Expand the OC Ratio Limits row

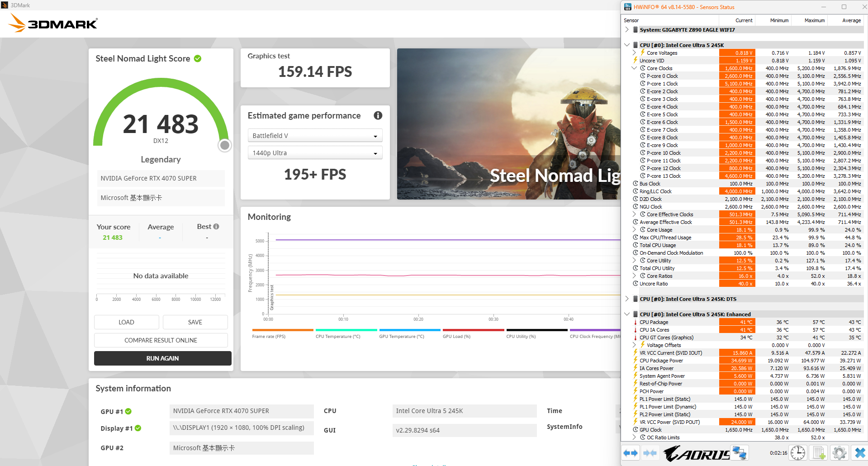pyautogui.click(x=634, y=437)
